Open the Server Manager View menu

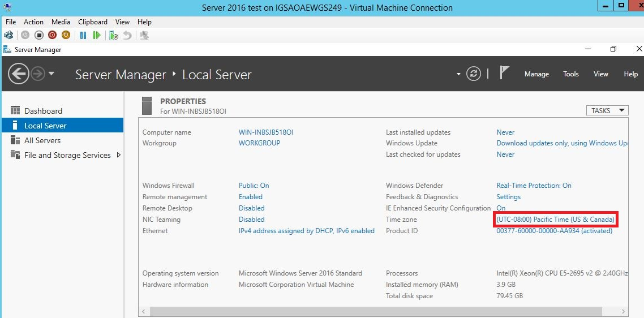600,74
